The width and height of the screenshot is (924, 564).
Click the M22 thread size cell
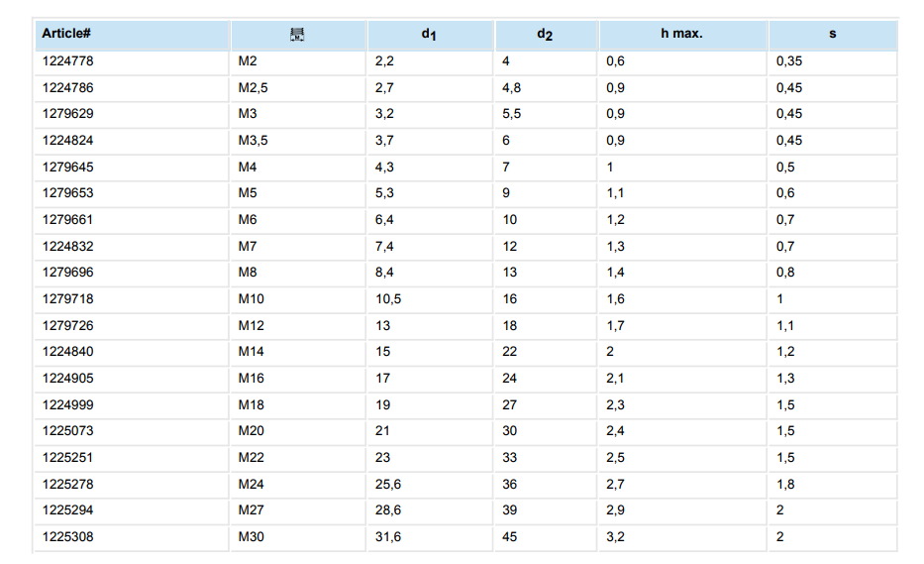coord(252,457)
